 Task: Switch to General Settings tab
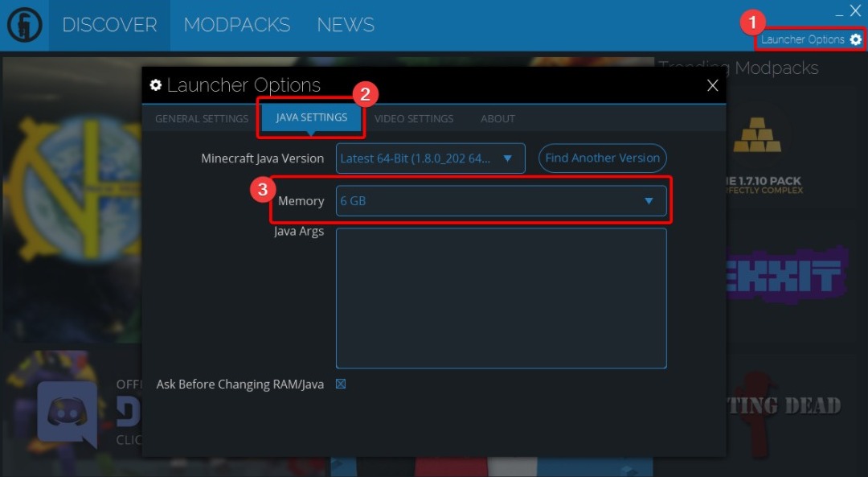(202, 119)
